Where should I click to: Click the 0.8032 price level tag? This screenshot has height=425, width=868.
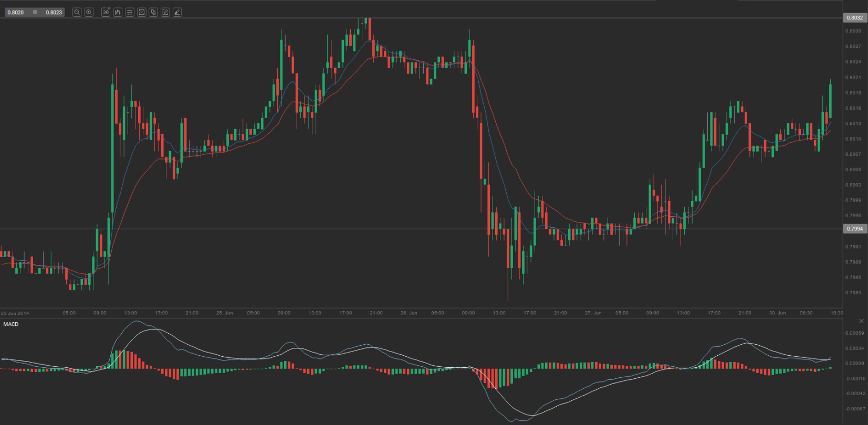[854, 18]
